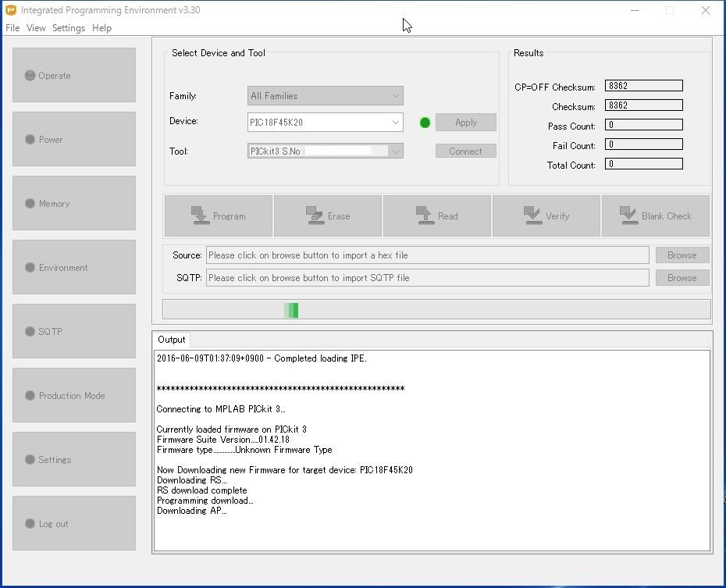726x588 pixels.
Task: Click the Read upload icon
Action: [425, 216]
